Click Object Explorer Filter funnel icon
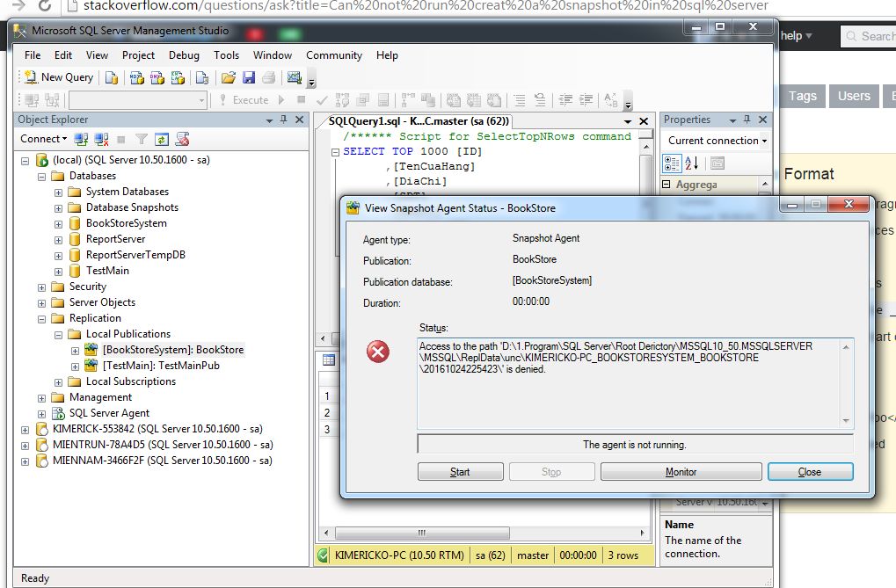The width and height of the screenshot is (896, 588). [x=142, y=139]
